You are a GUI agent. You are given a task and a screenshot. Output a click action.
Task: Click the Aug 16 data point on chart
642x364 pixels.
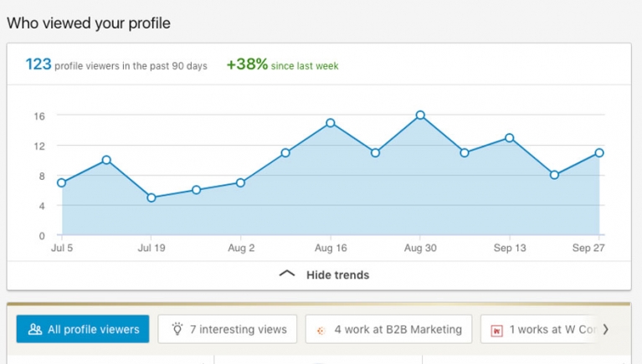coord(331,123)
